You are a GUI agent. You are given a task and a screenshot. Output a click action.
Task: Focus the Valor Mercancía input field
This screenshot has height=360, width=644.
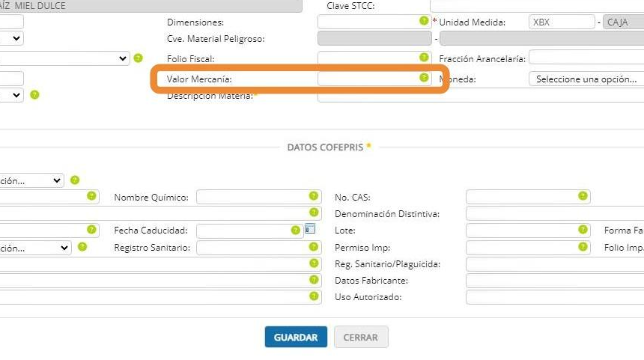pos(368,78)
